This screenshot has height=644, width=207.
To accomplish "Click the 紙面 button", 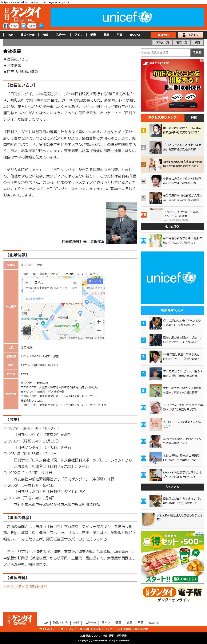I will pyautogui.click(x=197, y=43).
